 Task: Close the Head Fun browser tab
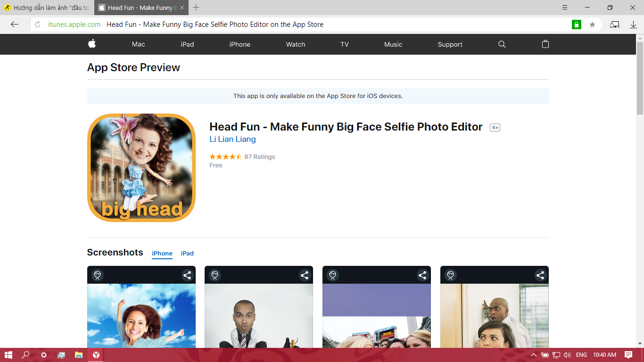(182, 8)
